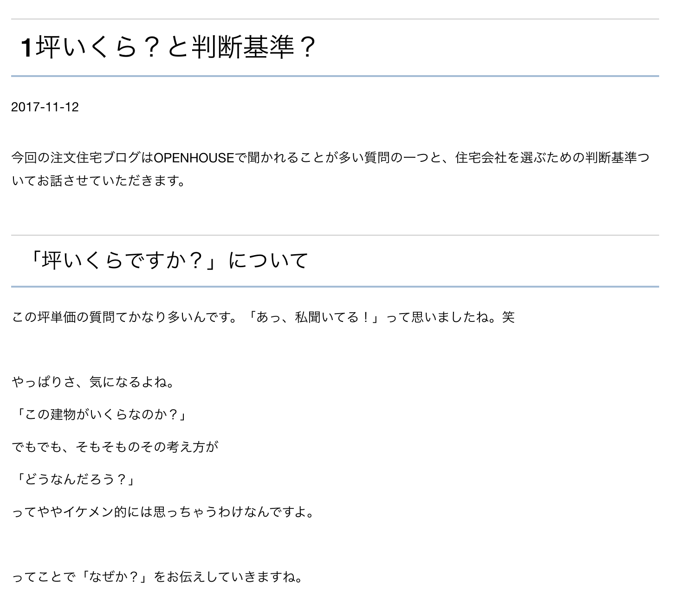Click 'って思いましたね。笑' text
This screenshot has height=616, width=674.
point(450,317)
